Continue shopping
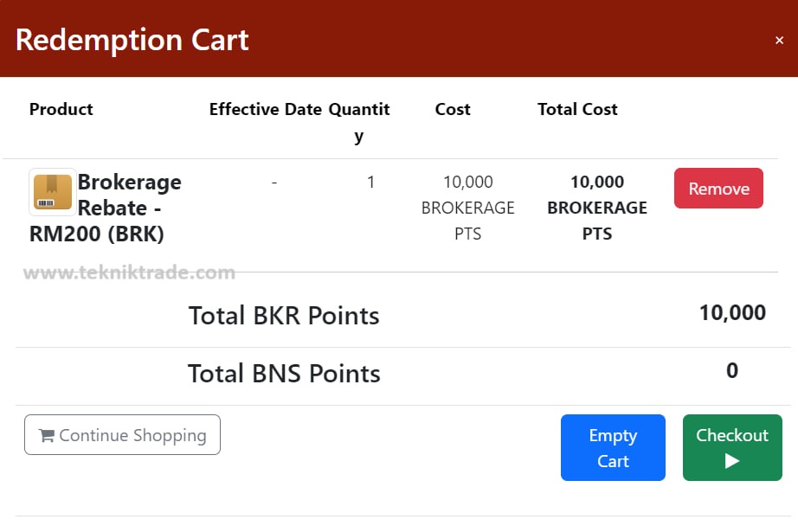 pyautogui.click(x=122, y=435)
